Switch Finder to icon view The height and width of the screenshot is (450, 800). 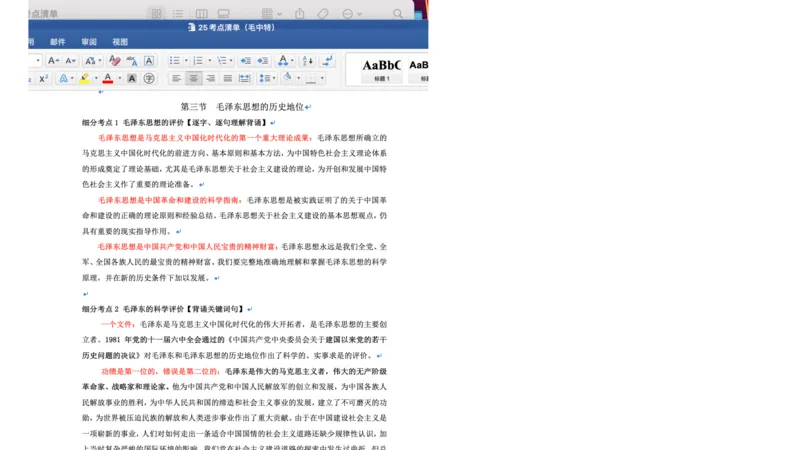tap(156, 14)
